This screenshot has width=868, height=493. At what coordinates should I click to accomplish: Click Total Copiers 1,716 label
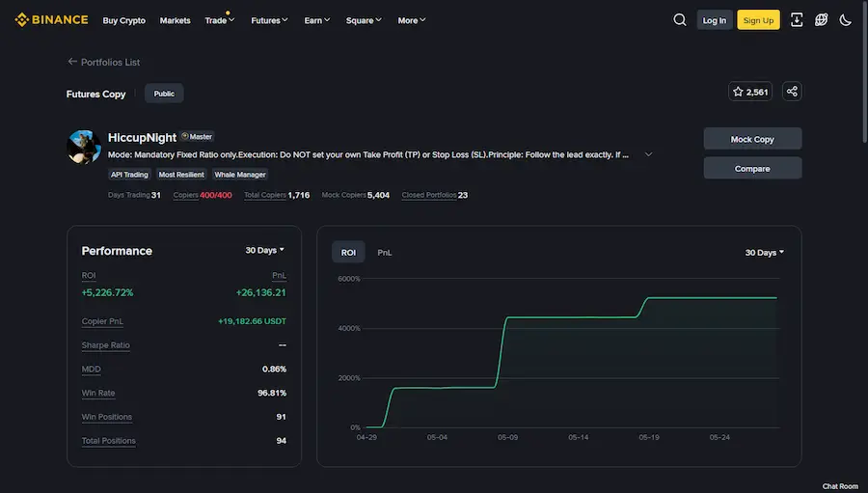tap(277, 195)
